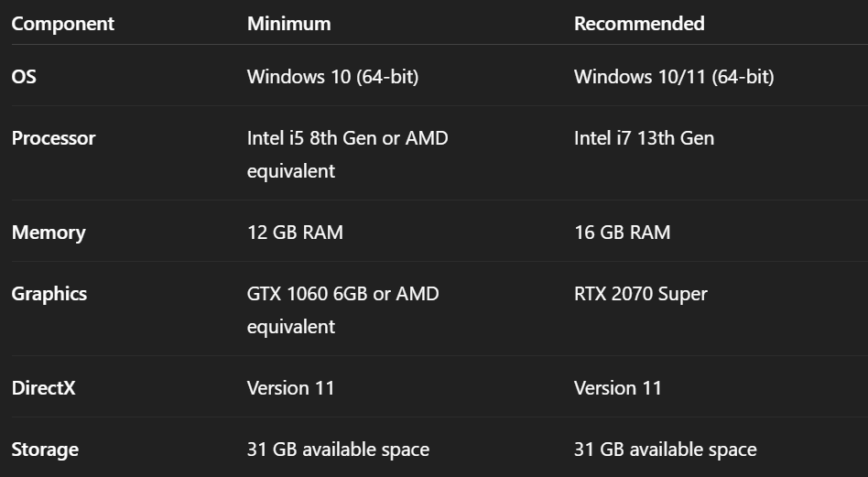
Task: Click the RTX 2070 Super cell
Action: click(640, 294)
